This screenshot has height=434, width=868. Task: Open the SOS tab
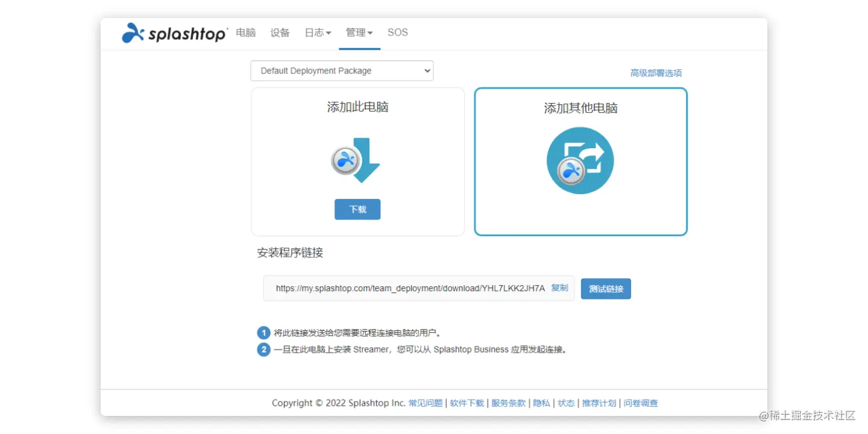(397, 33)
